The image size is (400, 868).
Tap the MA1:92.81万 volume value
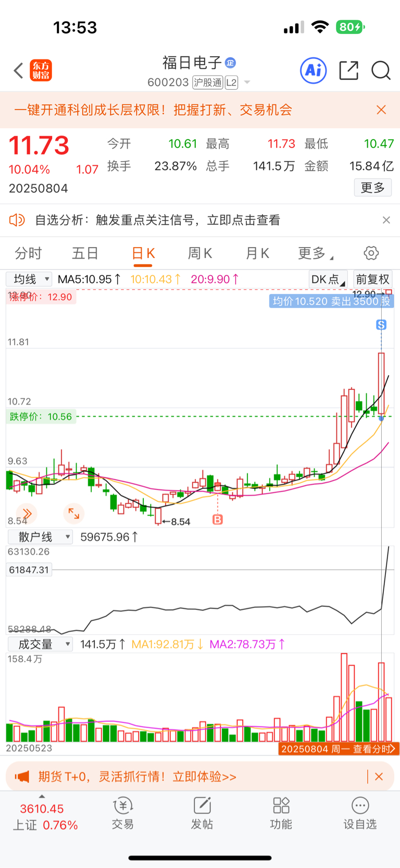(x=167, y=644)
